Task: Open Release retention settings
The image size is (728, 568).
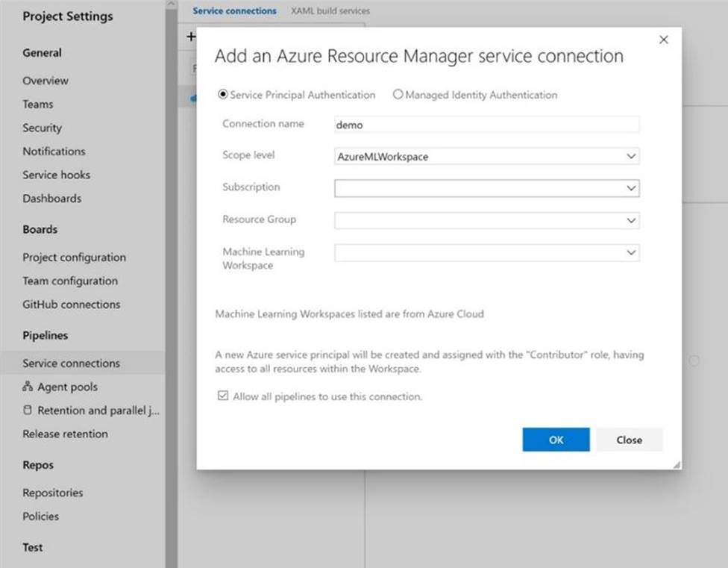Action: (x=65, y=434)
